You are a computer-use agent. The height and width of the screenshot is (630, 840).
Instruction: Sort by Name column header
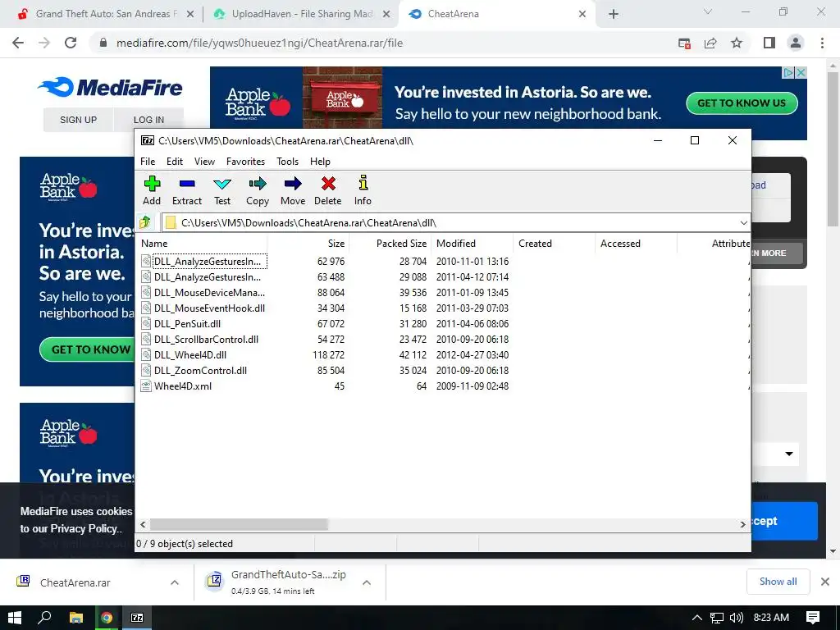(x=203, y=243)
